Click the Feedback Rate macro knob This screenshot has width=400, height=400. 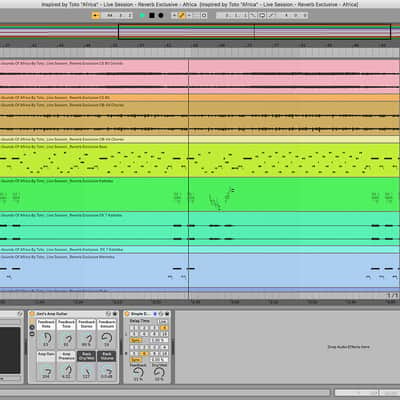point(46,338)
